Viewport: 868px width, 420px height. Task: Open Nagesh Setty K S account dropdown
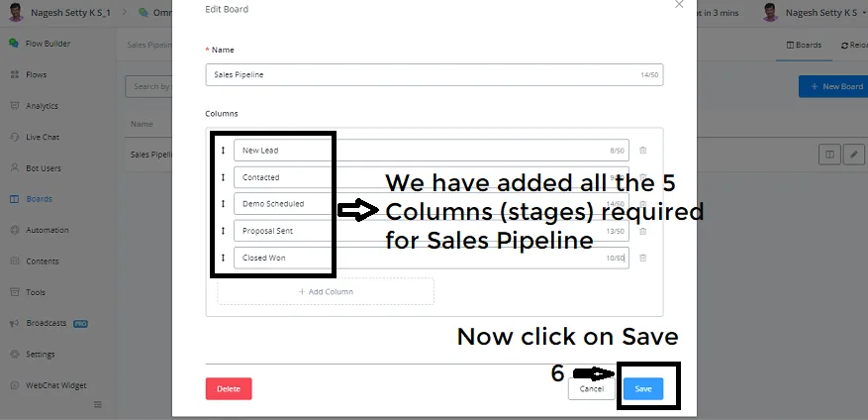pyautogui.click(x=814, y=12)
